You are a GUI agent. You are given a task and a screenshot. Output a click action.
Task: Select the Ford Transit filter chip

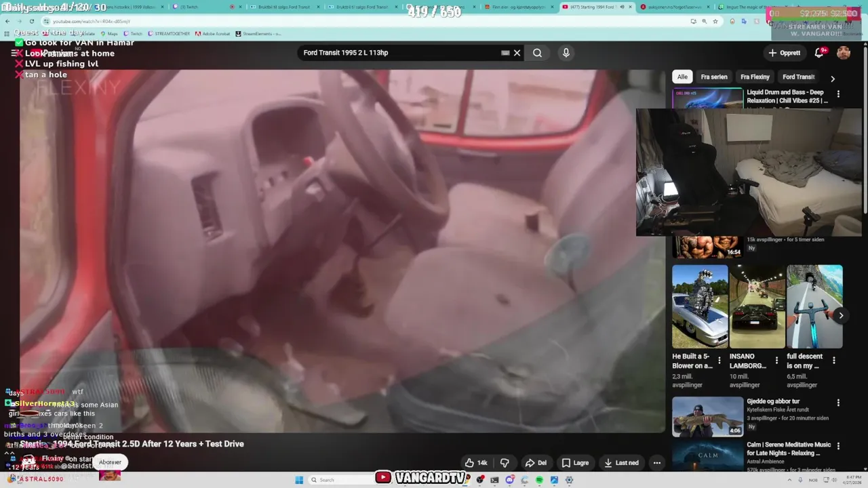tap(798, 77)
